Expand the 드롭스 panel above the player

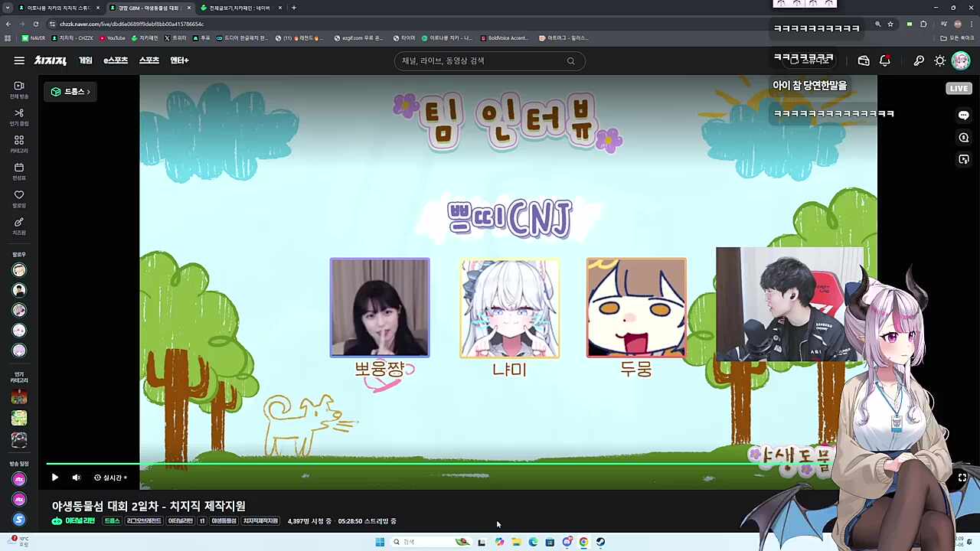(x=70, y=91)
